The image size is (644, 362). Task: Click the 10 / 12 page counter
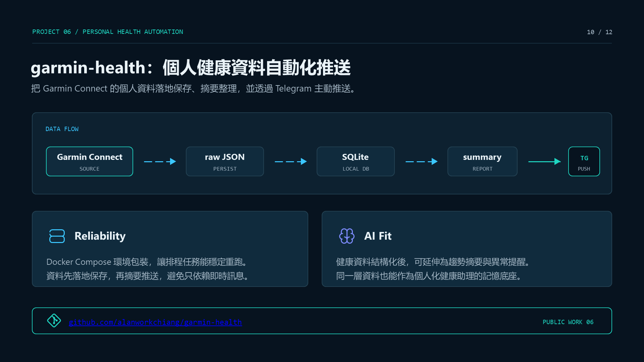tap(599, 32)
